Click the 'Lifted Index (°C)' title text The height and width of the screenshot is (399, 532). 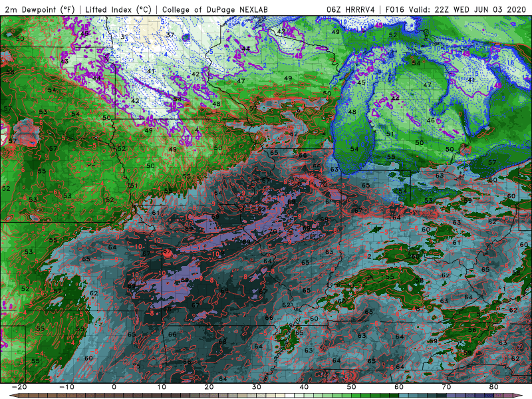click(118, 9)
